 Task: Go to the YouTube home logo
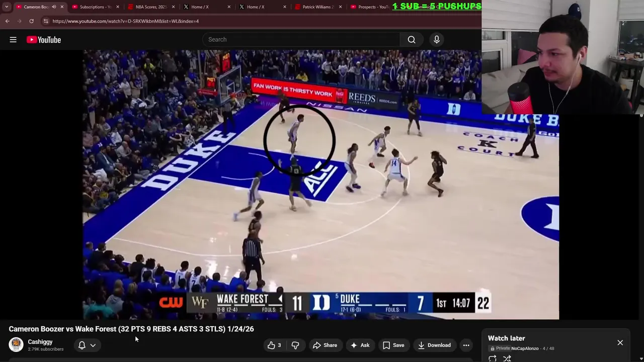click(x=44, y=40)
